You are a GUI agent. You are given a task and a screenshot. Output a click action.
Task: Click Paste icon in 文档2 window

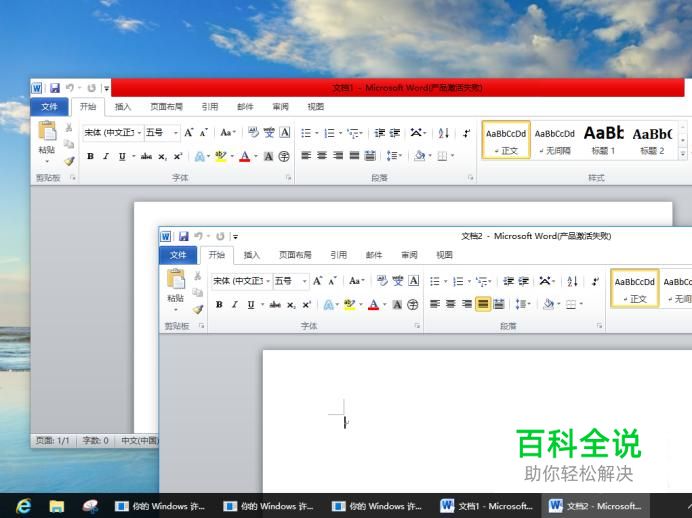pyautogui.click(x=176, y=279)
